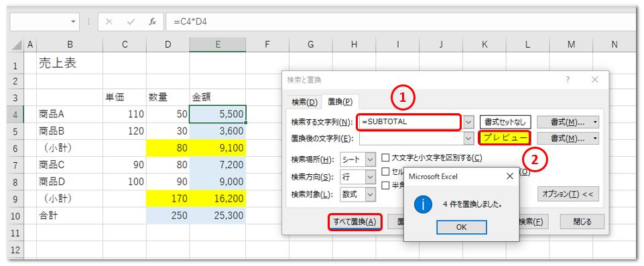Click the formula bar enter checkmark icon
This screenshot has width=644, height=266.
click(x=131, y=21)
